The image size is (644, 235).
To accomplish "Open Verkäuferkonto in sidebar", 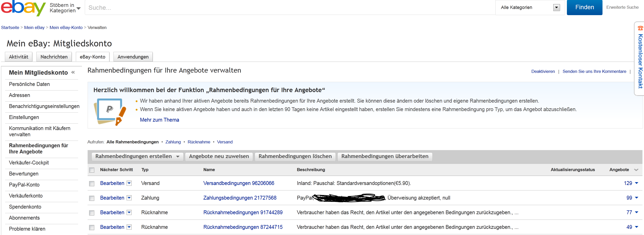I will click(26, 196).
